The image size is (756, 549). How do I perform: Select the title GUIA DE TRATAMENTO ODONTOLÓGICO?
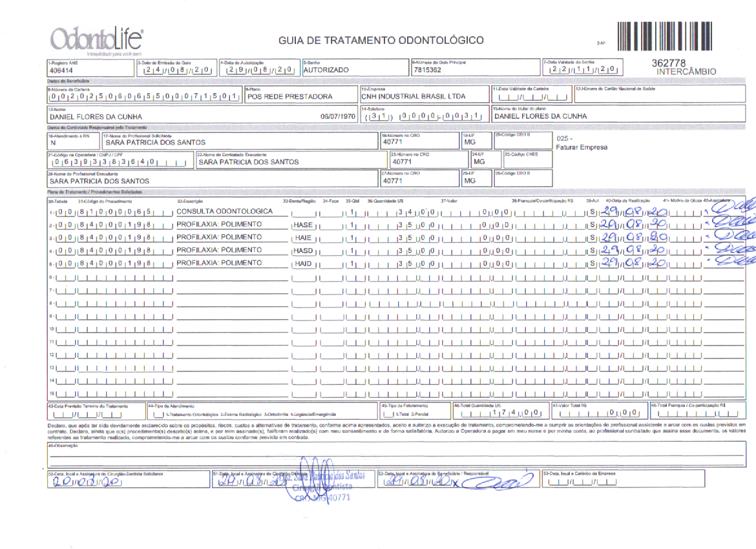(x=381, y=41)
